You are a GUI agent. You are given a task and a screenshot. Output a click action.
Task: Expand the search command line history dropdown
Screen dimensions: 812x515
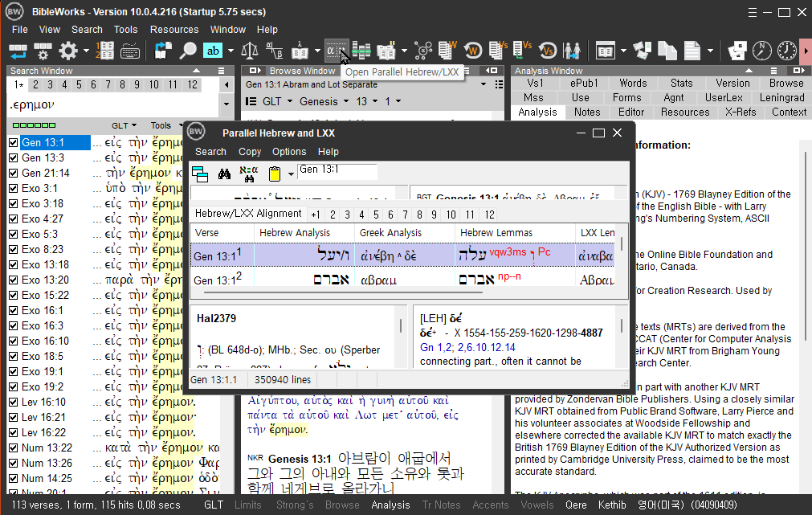click(x=226, y=104)
